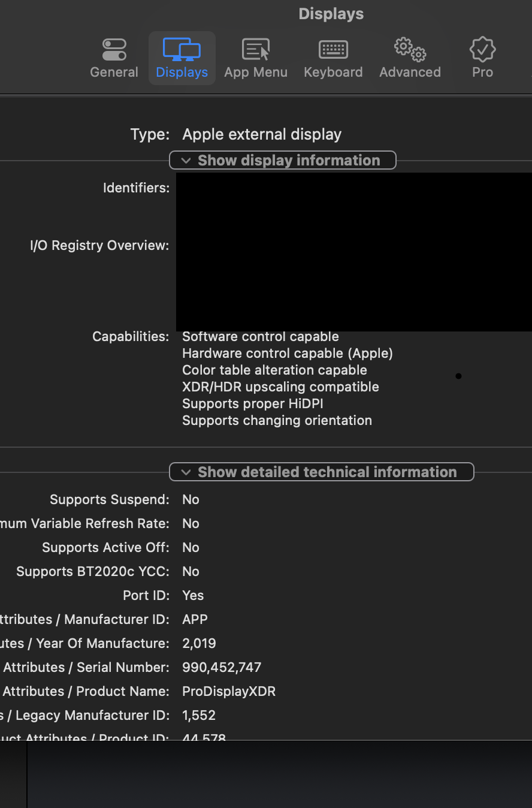The height and width of the screenshot is (808, 532).
Task: Go to the Advanced settings tab
Action: tap(410, 59)
